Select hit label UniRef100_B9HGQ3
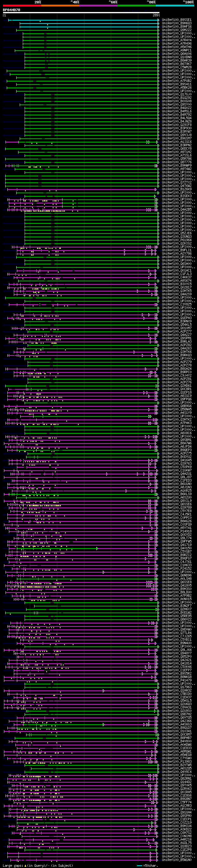The width and height of the screenshot is (197, 868). click(177, 23)
